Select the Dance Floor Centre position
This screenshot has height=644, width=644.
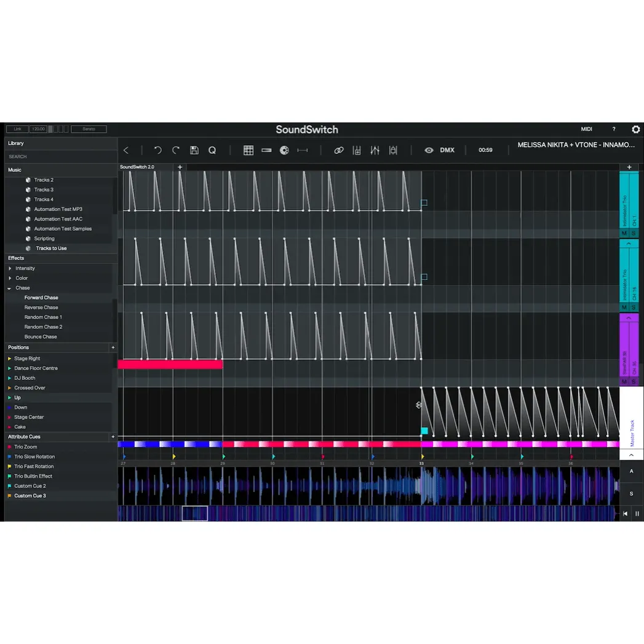tap(36, 368)
